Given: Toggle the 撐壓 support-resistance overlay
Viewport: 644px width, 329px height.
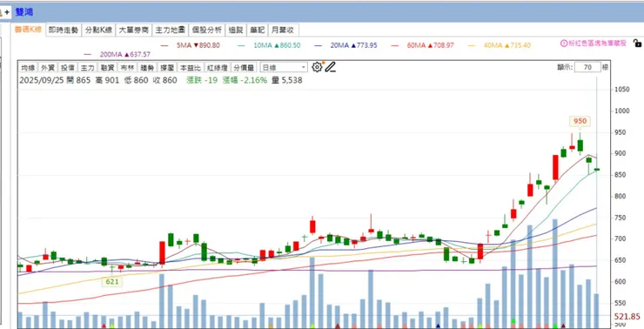Looking at the screenshot, I should point(166,68).
